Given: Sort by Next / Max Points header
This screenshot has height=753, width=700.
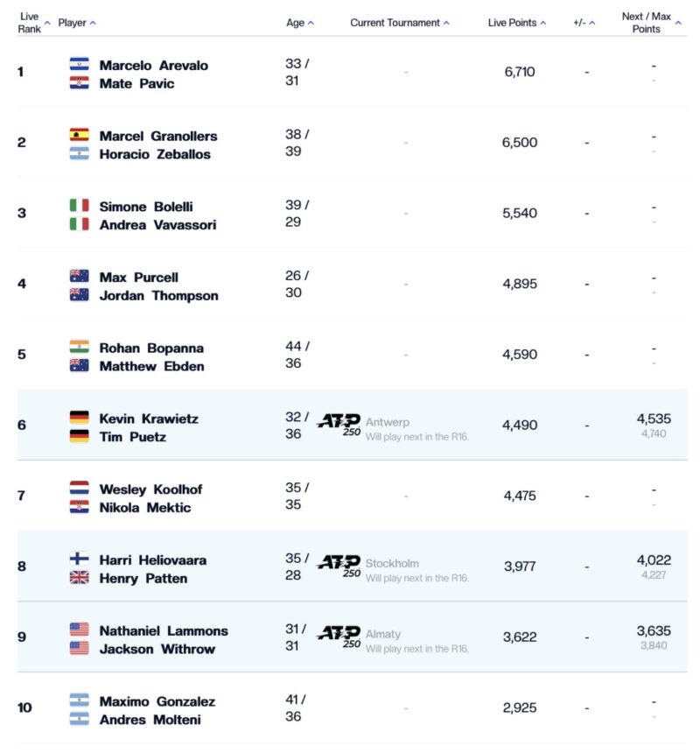Looking at the screenshot, I should 651,23.
